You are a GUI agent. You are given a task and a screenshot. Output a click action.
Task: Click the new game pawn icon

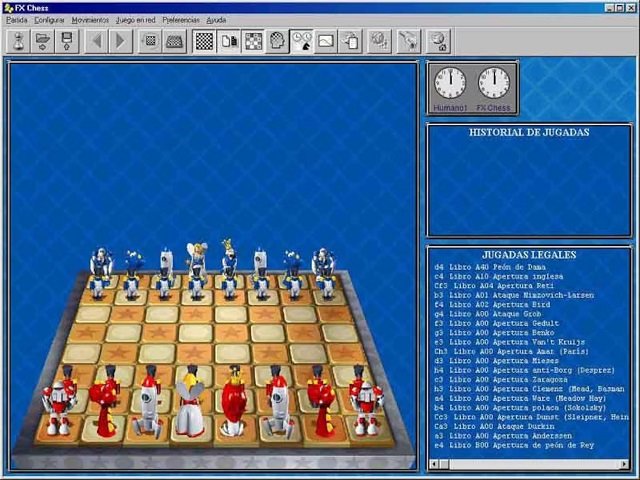18,41
